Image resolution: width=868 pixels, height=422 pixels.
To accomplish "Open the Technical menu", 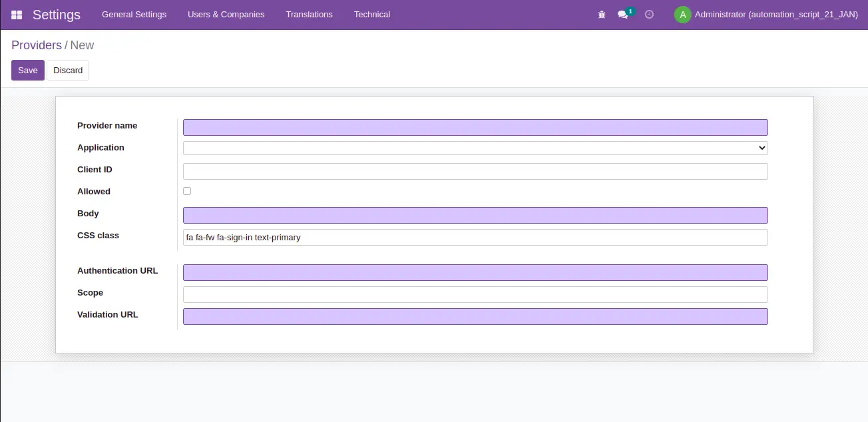I will [x=371, y=15].
